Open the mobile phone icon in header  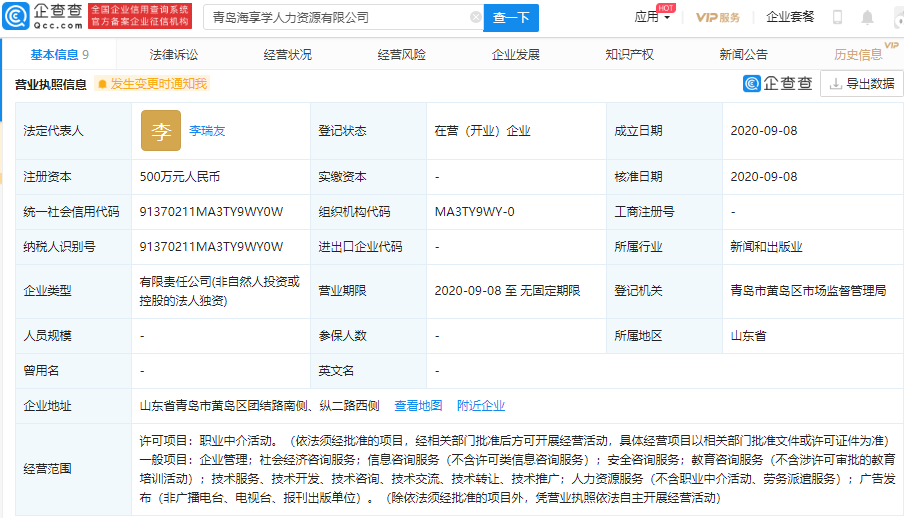click(x=837, y=17)
